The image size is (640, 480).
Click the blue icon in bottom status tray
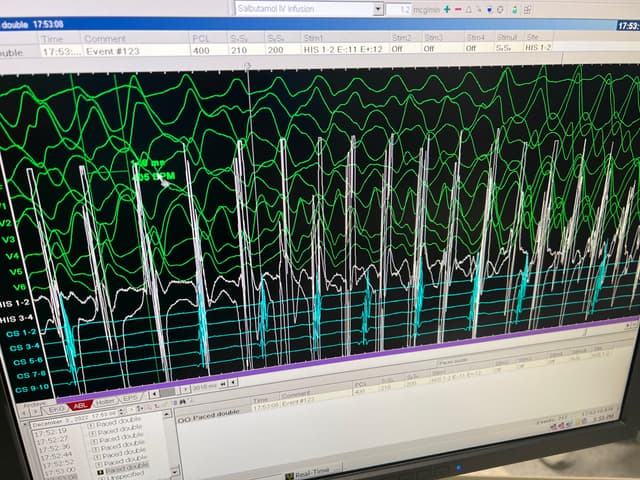click(569, 423)
